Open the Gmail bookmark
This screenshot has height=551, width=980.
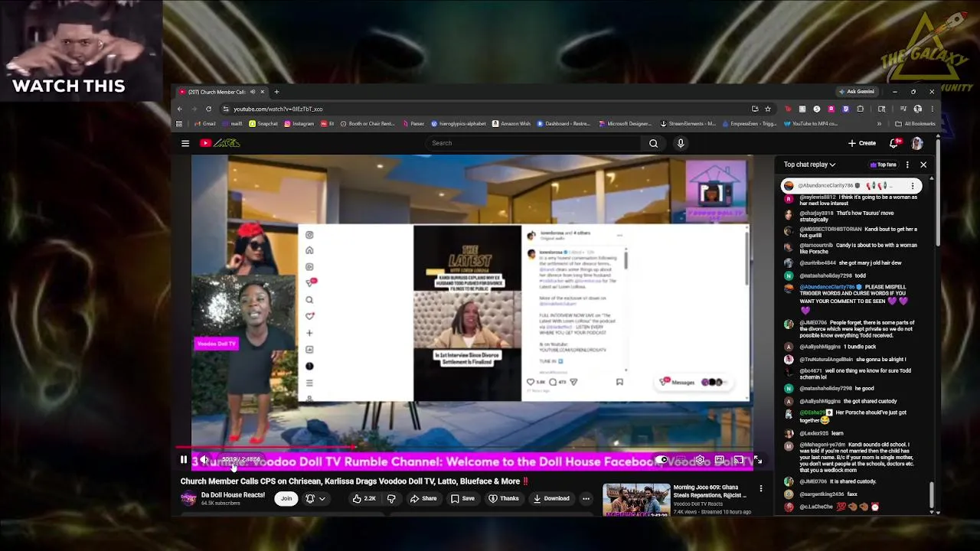click(x=205, y=124)
